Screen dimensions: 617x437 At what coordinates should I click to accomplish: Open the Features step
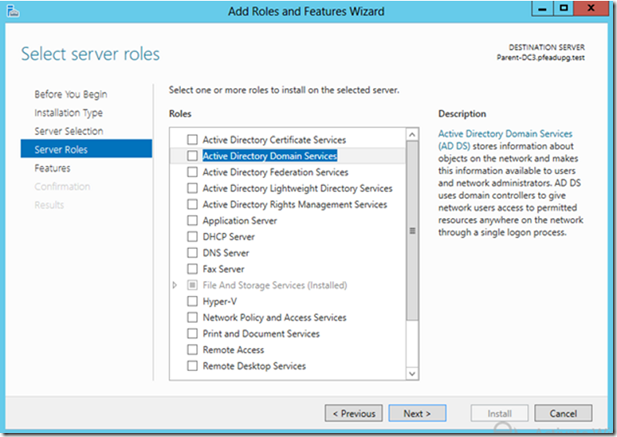point(52,168)
